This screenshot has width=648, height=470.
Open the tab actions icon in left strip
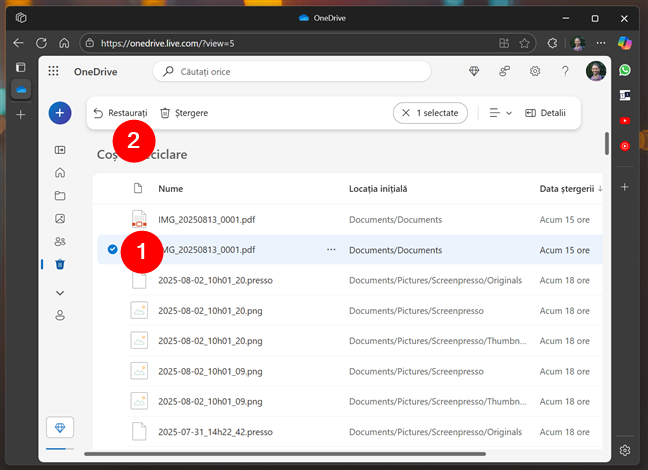(21, 67)
